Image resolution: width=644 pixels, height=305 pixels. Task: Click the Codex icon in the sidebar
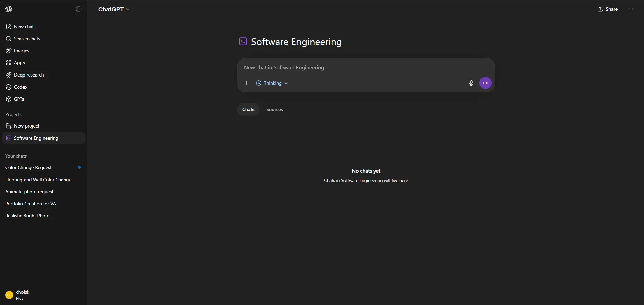point(9,87)
